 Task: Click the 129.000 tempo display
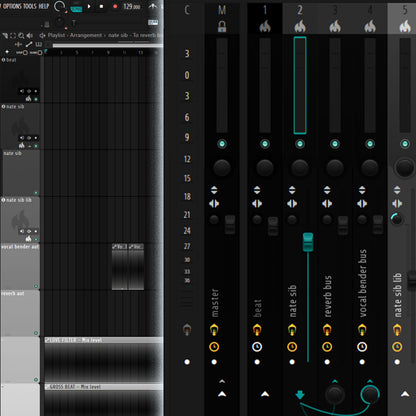[132, 6]
